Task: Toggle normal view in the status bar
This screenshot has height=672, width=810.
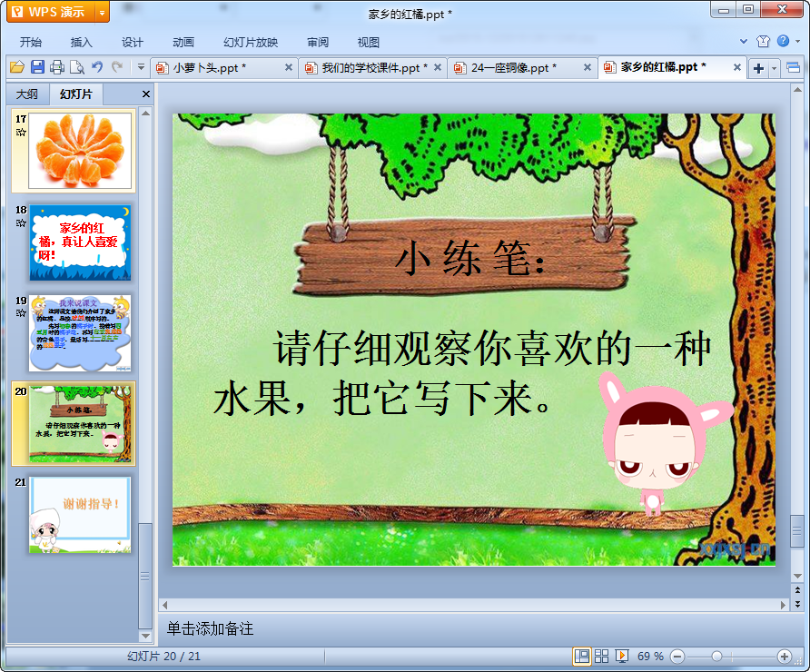Action: [581, 656]
